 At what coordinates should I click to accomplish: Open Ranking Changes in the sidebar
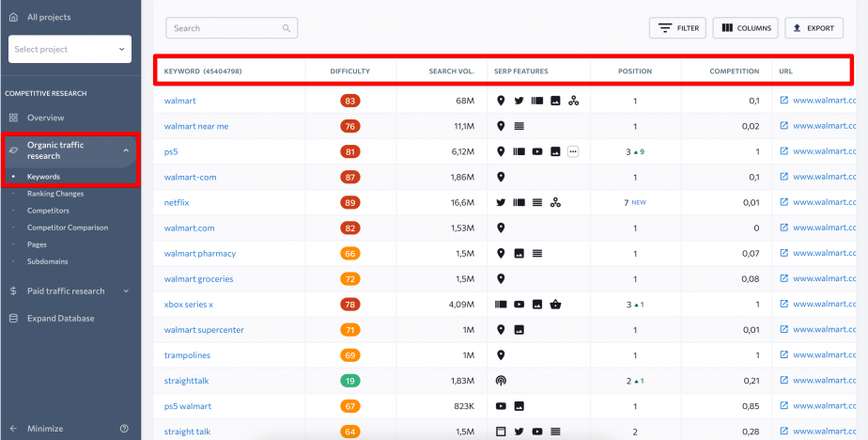coord(55,194)
